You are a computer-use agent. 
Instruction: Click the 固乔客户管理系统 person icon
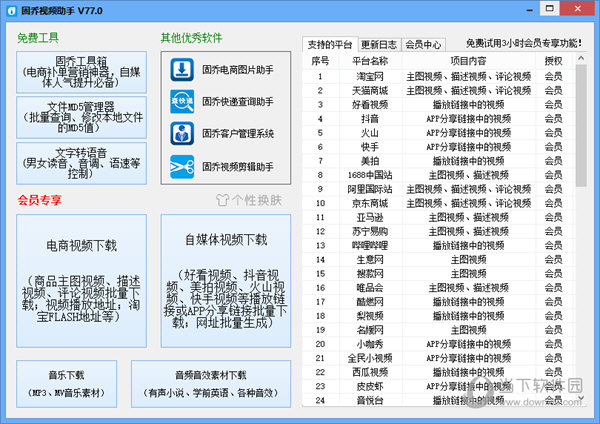[x=182, y=134]
